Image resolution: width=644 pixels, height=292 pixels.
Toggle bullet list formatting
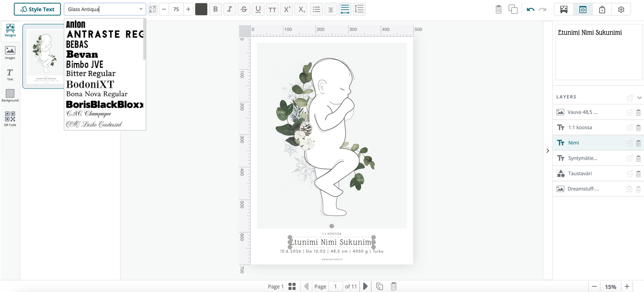coord(316,9)
